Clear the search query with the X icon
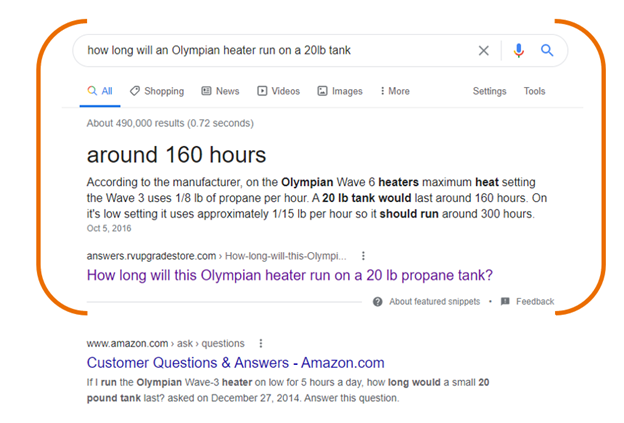Viewport: 624px width, 423px height. 483,51
